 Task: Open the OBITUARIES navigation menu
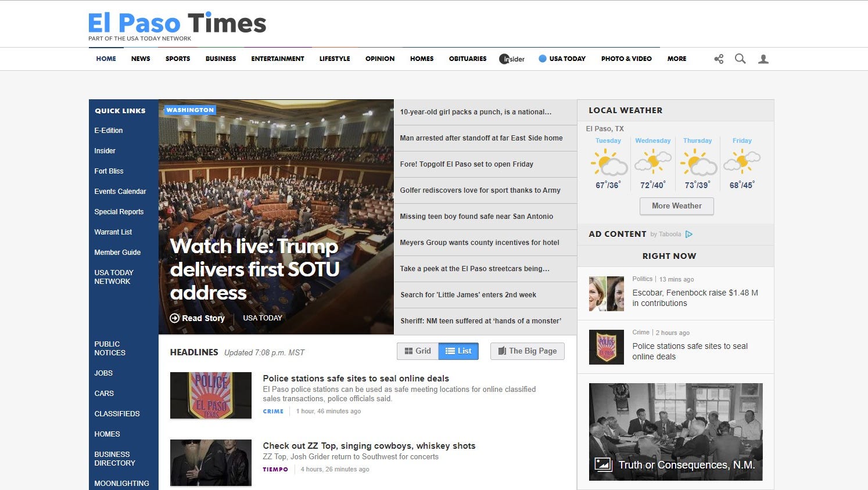click(x=468, y=59)
